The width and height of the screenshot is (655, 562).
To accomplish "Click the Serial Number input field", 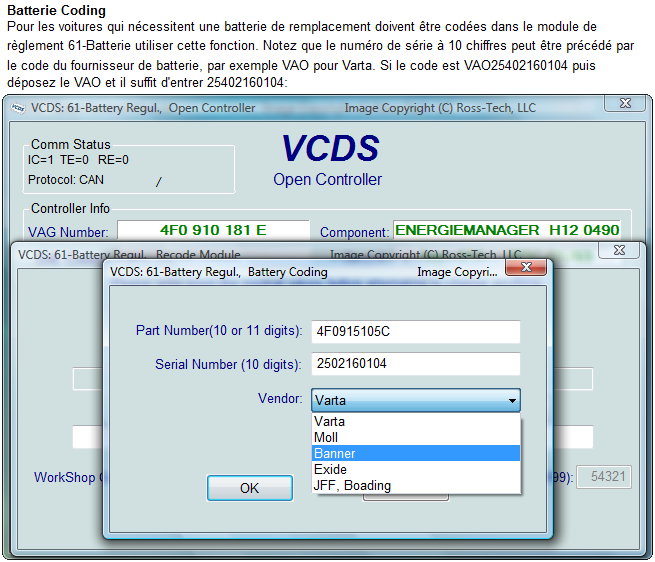I will (416, 364).
